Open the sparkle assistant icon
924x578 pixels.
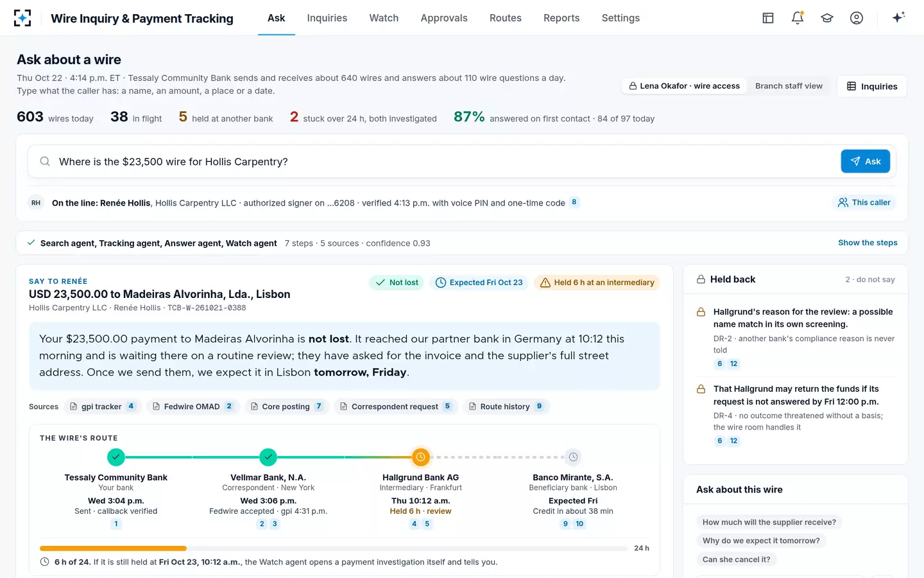tap(898, 17)
